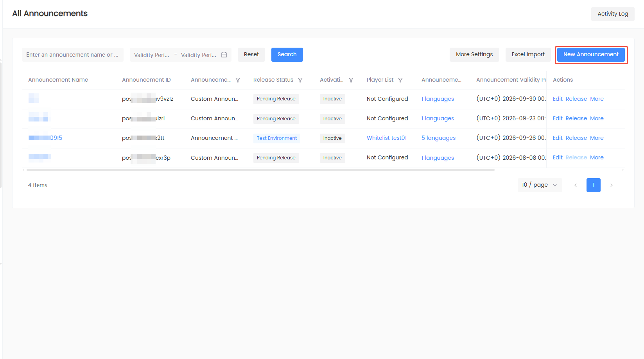The width and height of the screenshot is (644, 359).
Task: Click the Test Environment status tag
Action: (x=277, y=138)
